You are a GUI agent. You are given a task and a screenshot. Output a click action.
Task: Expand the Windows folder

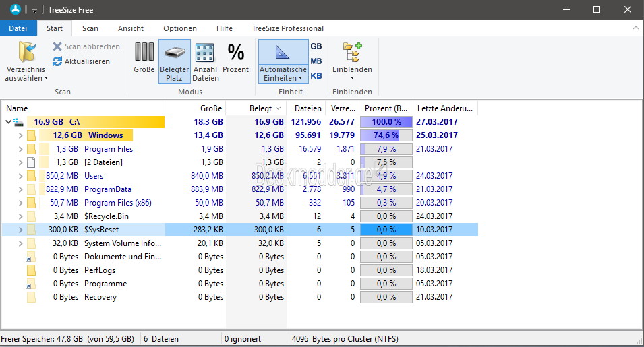click(x=20, y=135)
